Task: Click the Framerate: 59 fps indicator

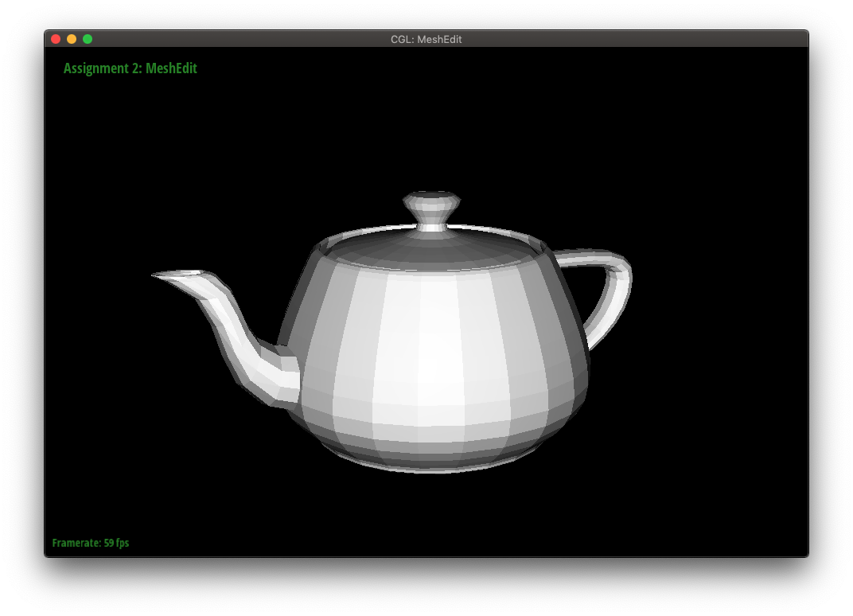Action: tap(90, 542)
